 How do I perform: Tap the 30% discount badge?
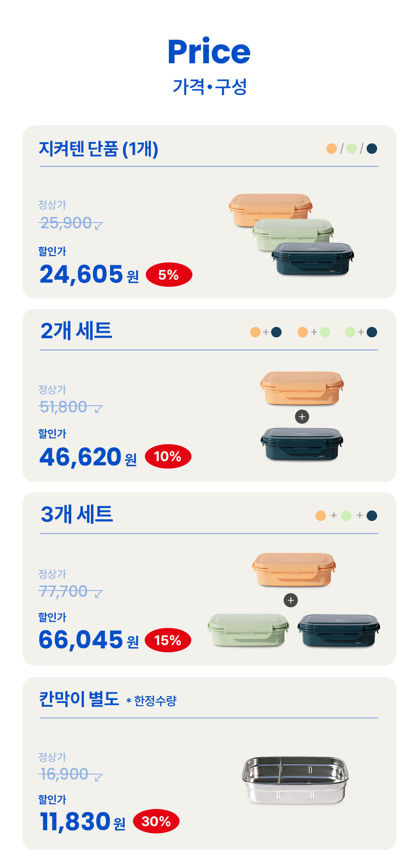tap(156, 821)
